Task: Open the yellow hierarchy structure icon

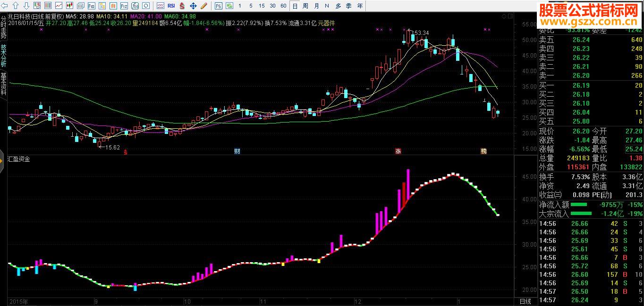Action: tap(102, 6)
